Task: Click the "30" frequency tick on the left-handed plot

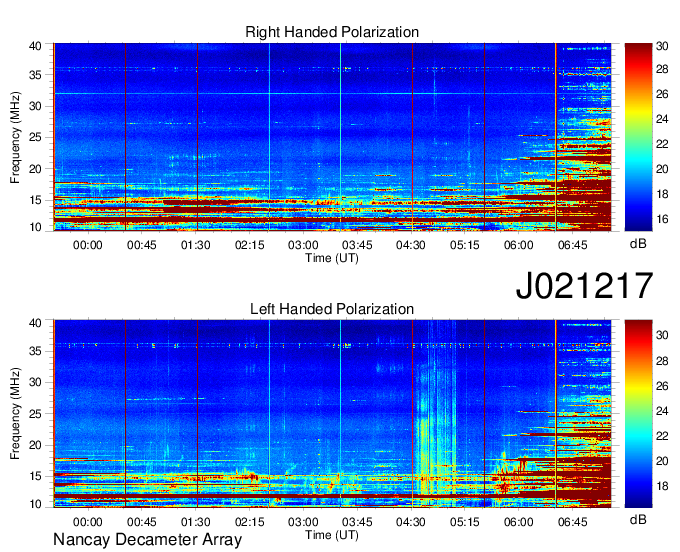Action: (x=35, y=382)
